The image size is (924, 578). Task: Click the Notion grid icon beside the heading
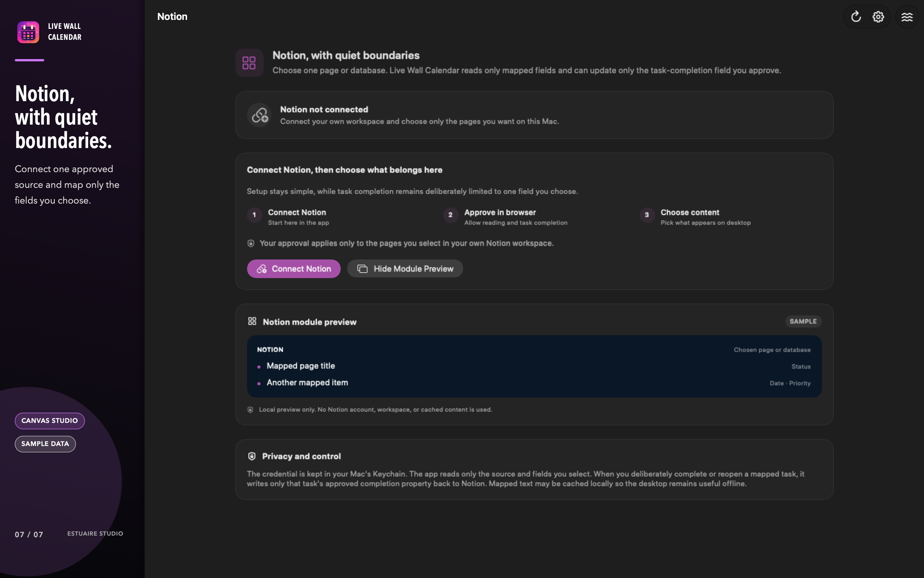tap(249, 63)
